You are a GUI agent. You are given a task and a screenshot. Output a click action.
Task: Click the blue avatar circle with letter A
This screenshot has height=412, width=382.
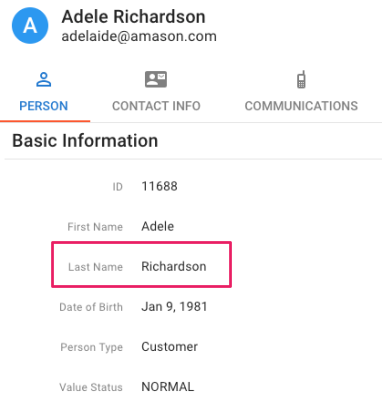tap(30, 25)
